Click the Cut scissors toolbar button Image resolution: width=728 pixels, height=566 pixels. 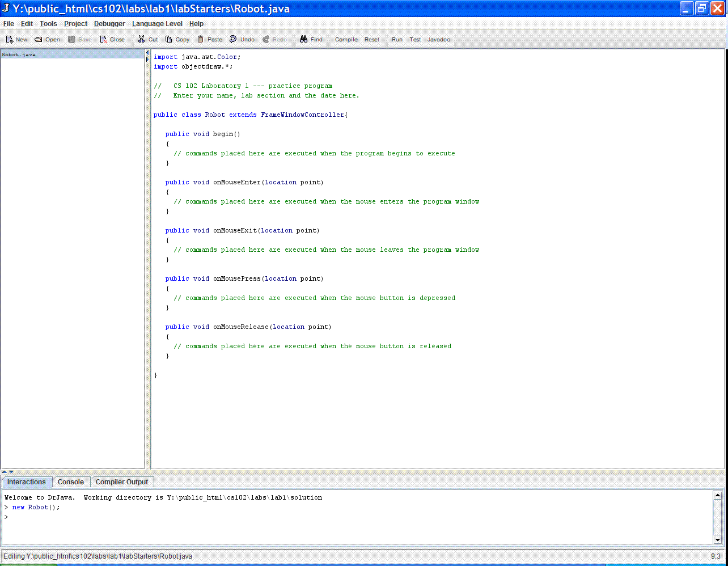[148, 40]
